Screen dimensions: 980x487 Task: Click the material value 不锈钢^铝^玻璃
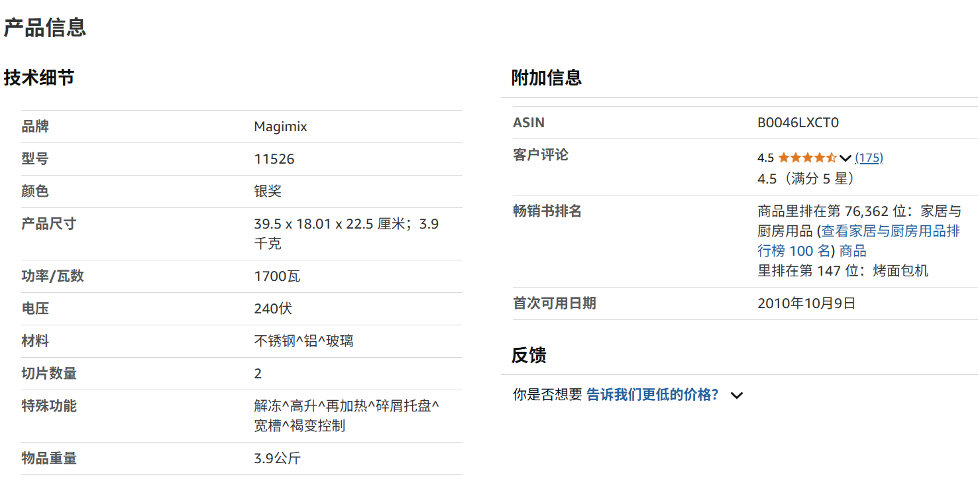tap(303, 341)
